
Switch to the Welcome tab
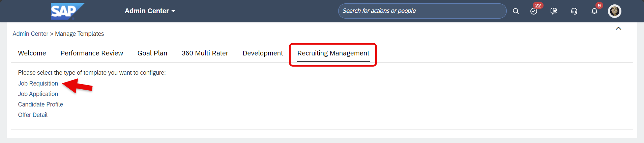(x=32, y=53)
